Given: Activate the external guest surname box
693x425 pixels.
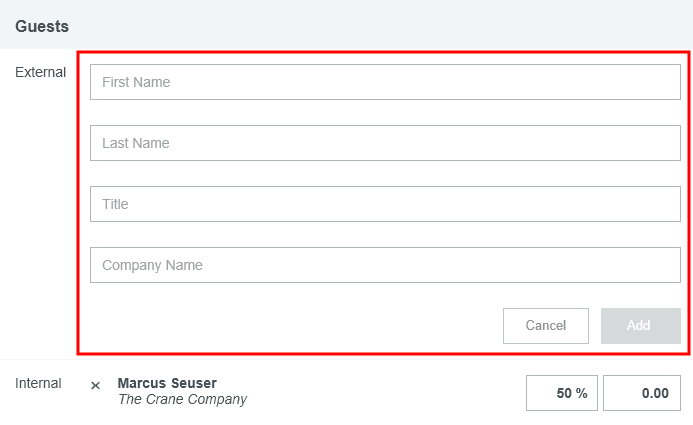Looking at the screenshot, I should pyautogui.click(x=385, y=143).
